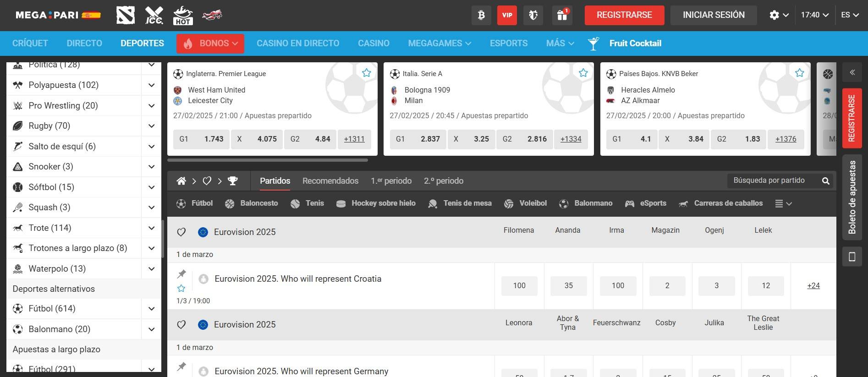Favorite first Eurovision 2025 league heart
The height and width of the screenshot is (377, 868).
point(181,232)
